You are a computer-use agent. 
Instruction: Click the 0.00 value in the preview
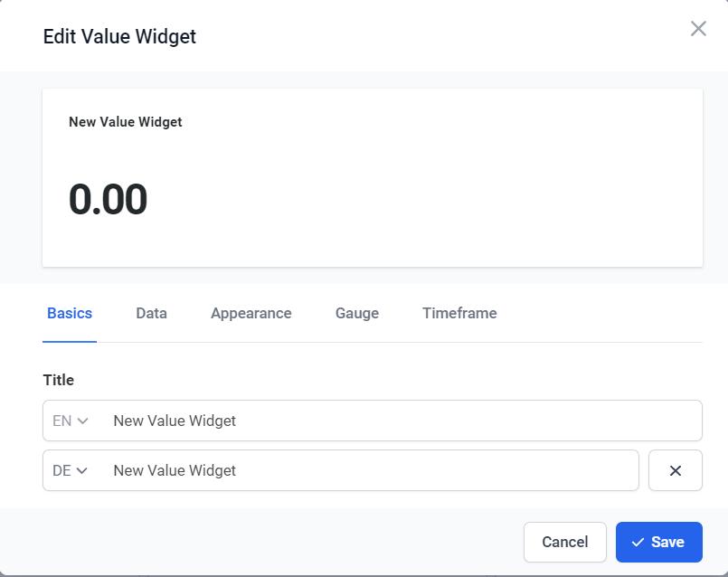click(108, 200)
